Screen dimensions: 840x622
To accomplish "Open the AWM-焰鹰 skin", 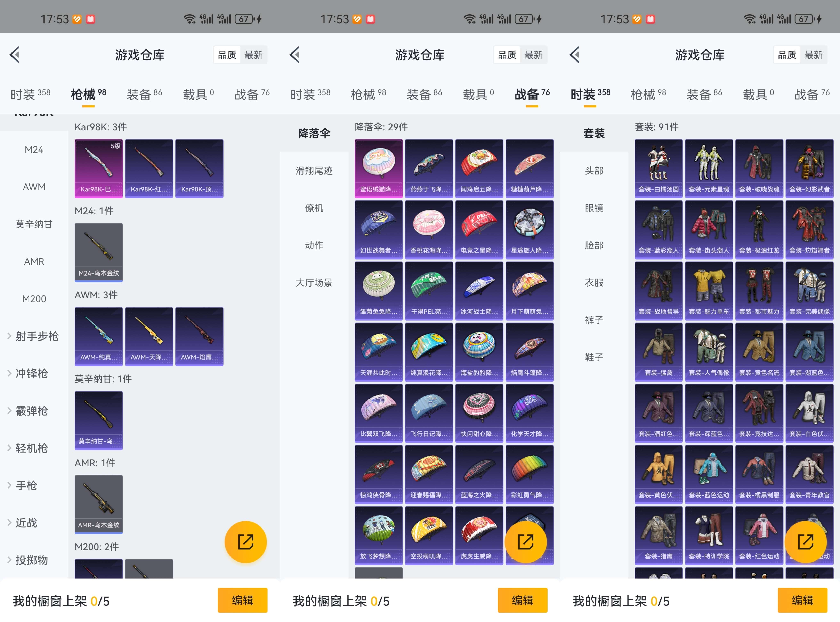I will (x=199, y=336).
